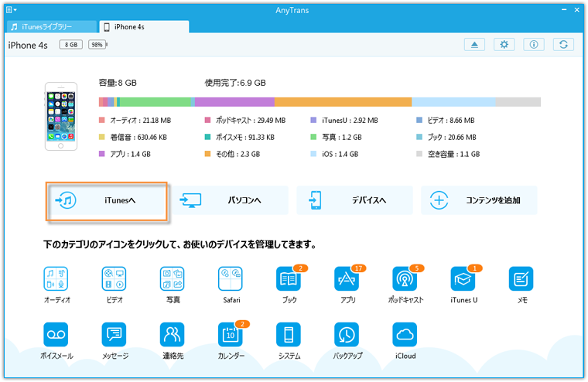Viewport: 588px width, 382px height.
Task: Click the 容量:8 GB label
Action: pyautogui.click(x=118, y=83)
